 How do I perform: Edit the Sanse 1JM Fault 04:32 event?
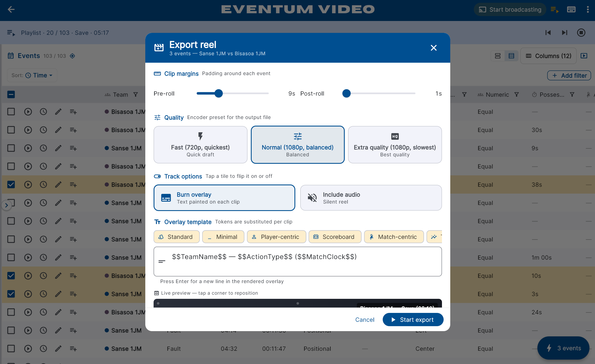(58, 349)
